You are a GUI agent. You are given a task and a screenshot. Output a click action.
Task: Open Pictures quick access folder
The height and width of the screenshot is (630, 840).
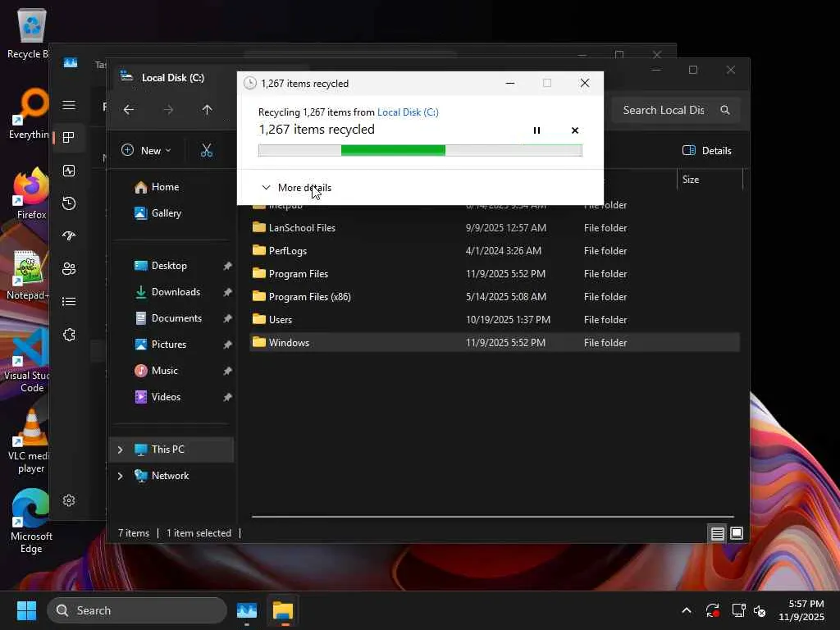click(169, 345)
